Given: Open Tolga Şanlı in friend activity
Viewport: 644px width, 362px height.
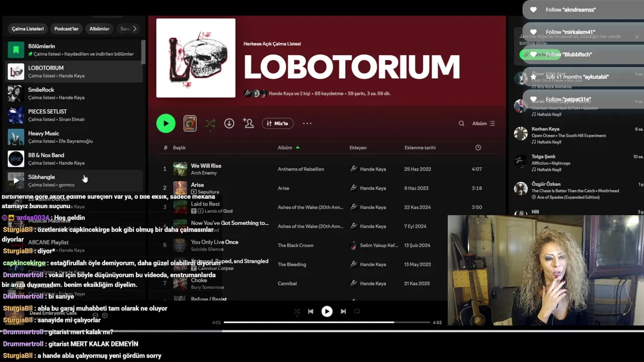Looking at the screenshot, I should click(x=543, y=157).
